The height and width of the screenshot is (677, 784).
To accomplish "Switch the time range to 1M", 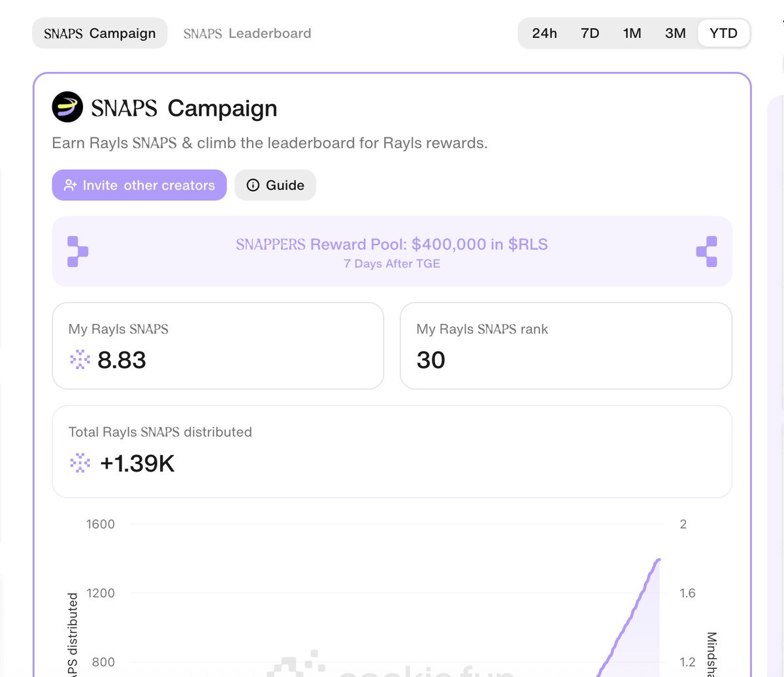I will 632,33.
